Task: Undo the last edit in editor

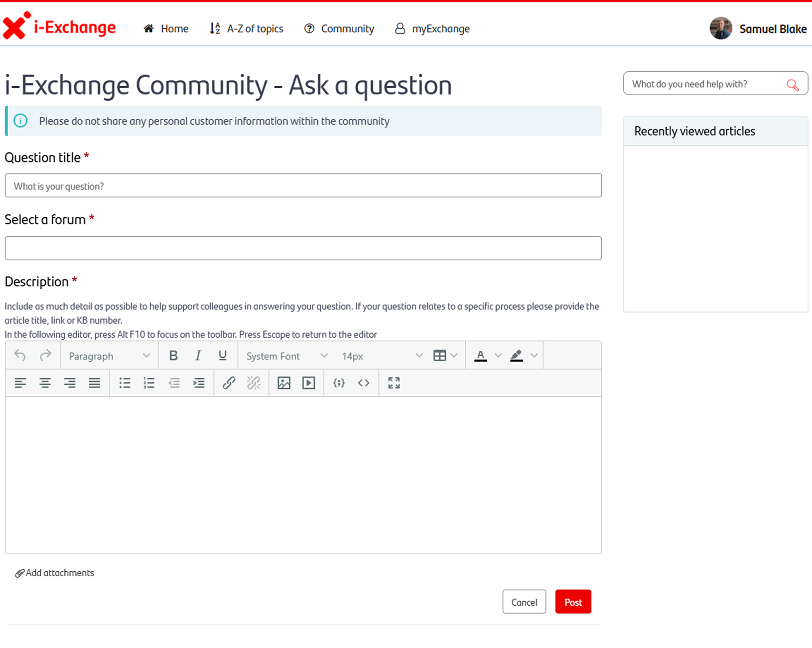Action: point(20,355)
